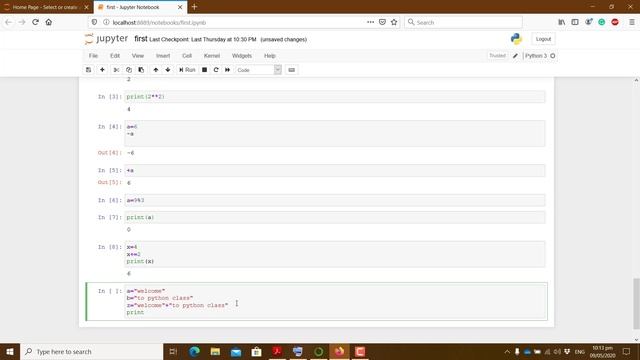The height and width of the screenshot is (360, 640).
Task: Click the Python logo icon
Action: point(516,39)
